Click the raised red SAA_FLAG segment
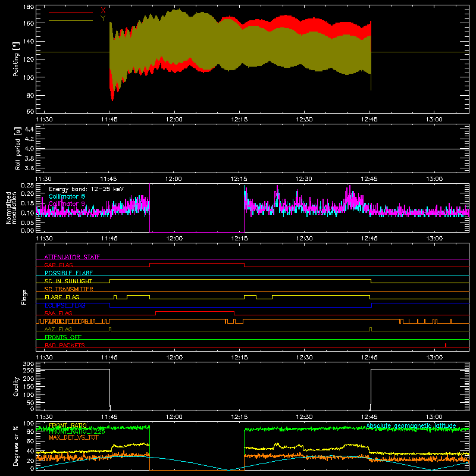This screenshot has height=476, width=476. pos(195,311)
